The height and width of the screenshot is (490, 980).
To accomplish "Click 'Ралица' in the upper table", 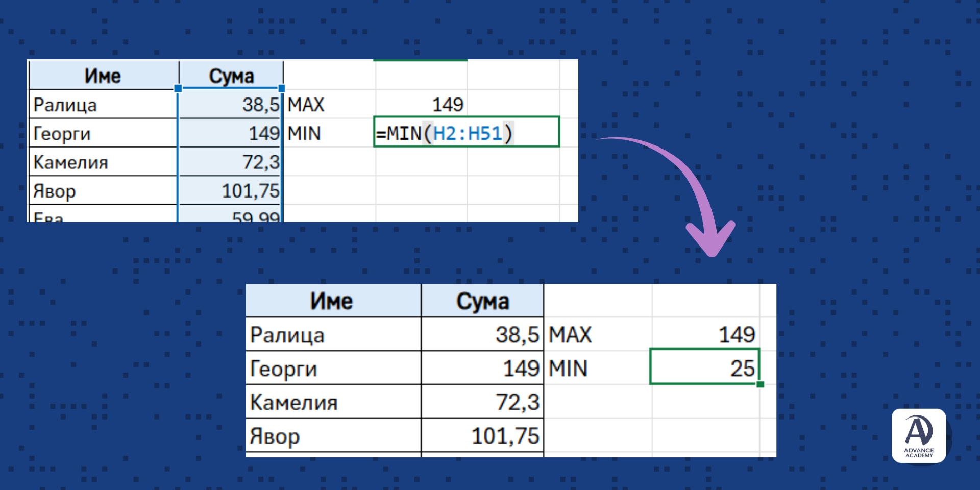I will pos(65,105).
